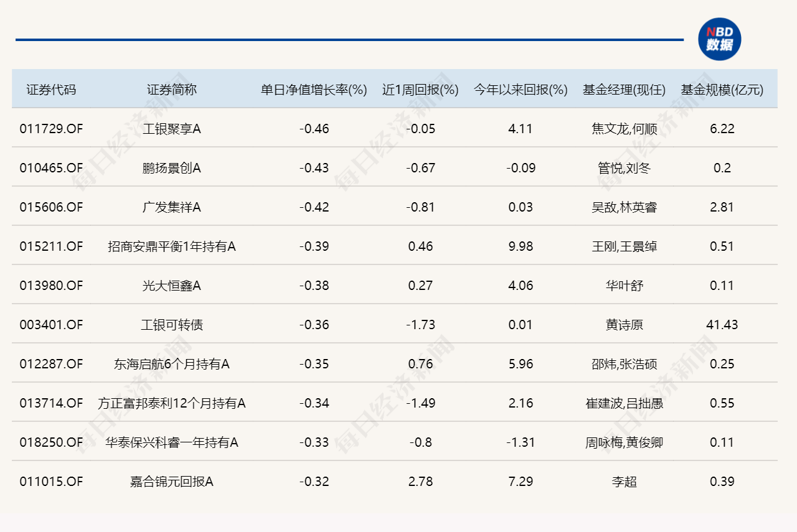Select the 基金经理(现任) column header
Viewport: 797px width, 532px height.
(x=624, y=90)
